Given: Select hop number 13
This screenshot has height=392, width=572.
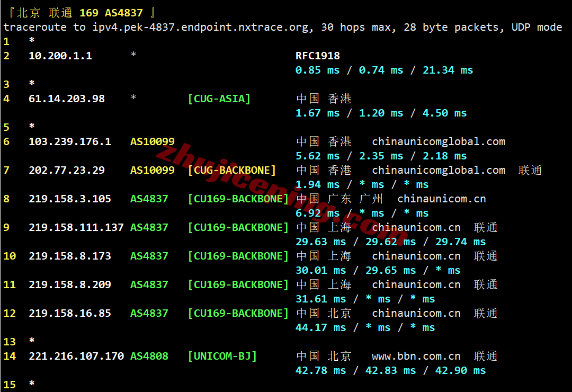Looking at the screenshot, I should tap(10, 342).
